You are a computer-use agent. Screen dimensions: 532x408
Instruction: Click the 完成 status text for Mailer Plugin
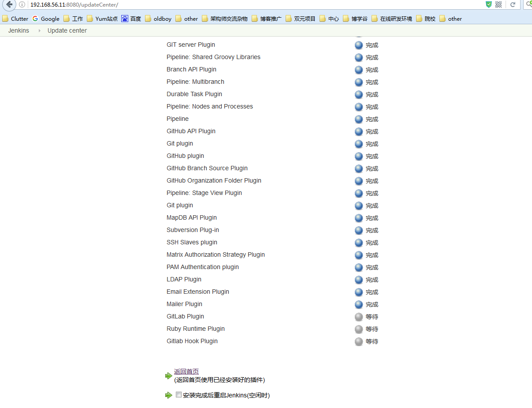coord(372,304)
